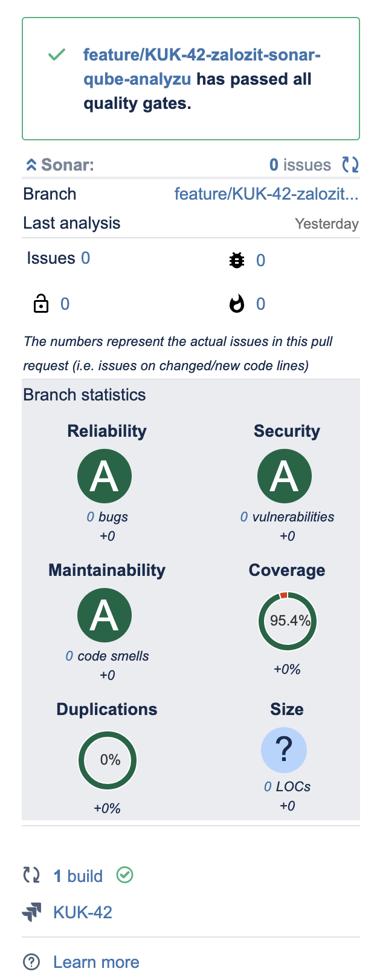Open the bug icon issue count

261,261
